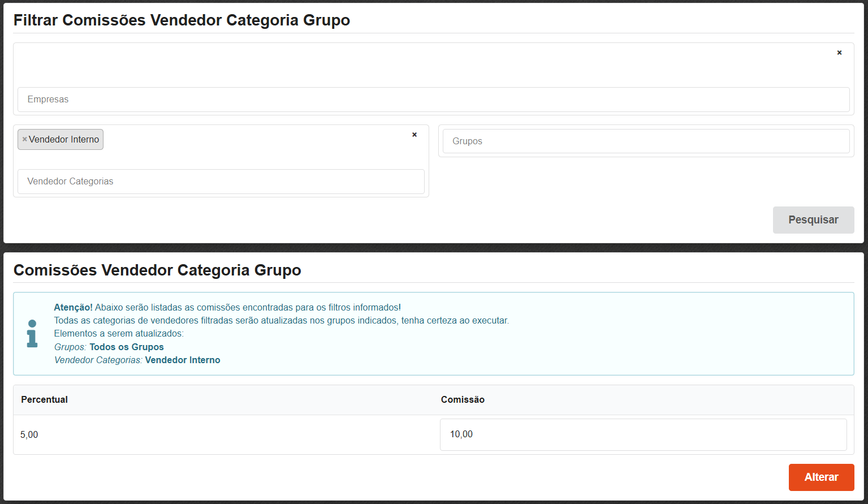
Task: Click the bold Todos os Grupos text
Action: click(127, 347)
